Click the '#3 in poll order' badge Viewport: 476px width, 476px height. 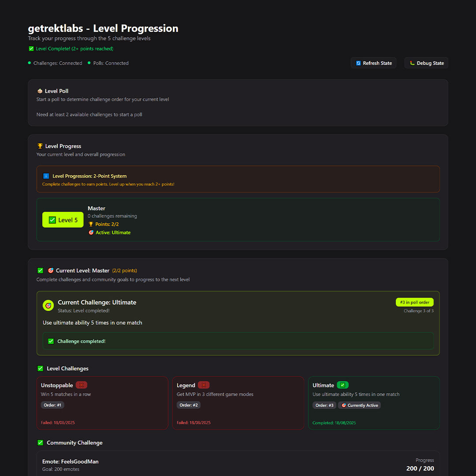tap(414, 302)
